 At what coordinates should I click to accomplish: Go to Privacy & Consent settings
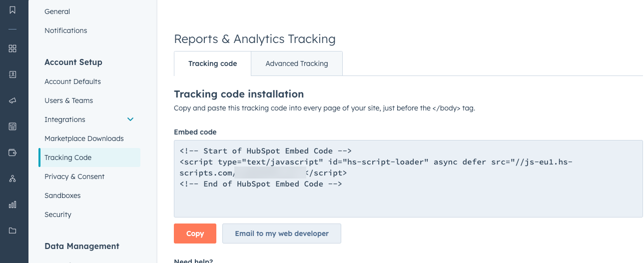tap(74, 176)
